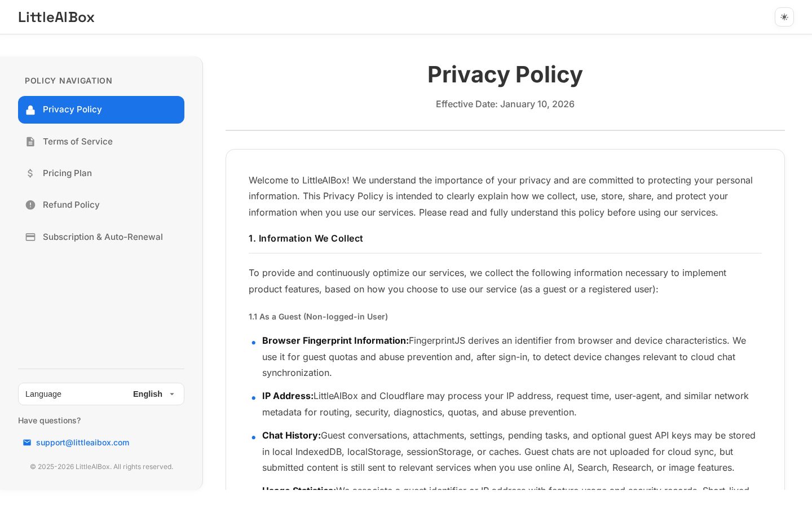Click the 'Browser Fingerprint Information' bold text
This screenshot has height=508, width=812.
[x=336, y=341]
